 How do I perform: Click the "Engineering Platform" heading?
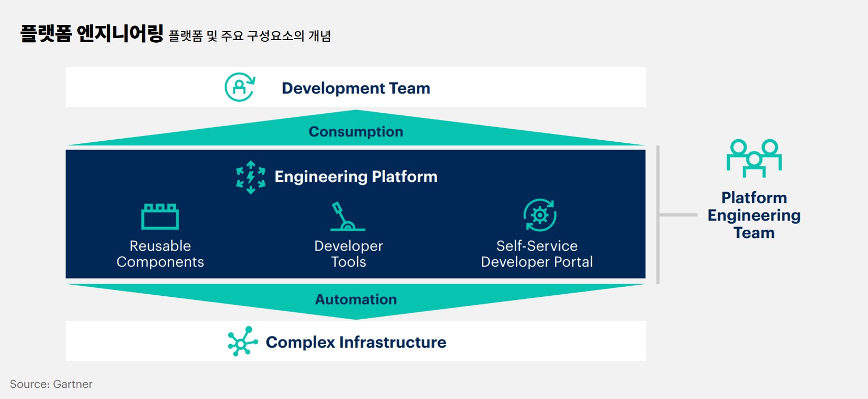pyautogui.click(x=356, y=176)
